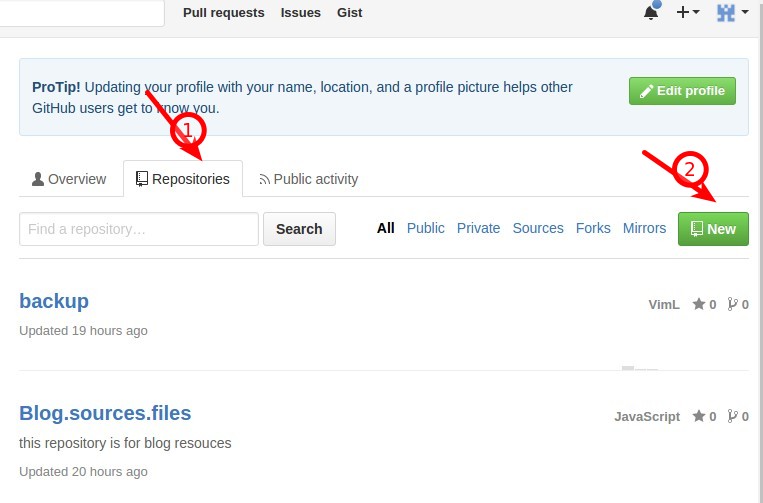The image size is (763, 503).
Task: Open the Gist link in the header
Action: point(349,13)
